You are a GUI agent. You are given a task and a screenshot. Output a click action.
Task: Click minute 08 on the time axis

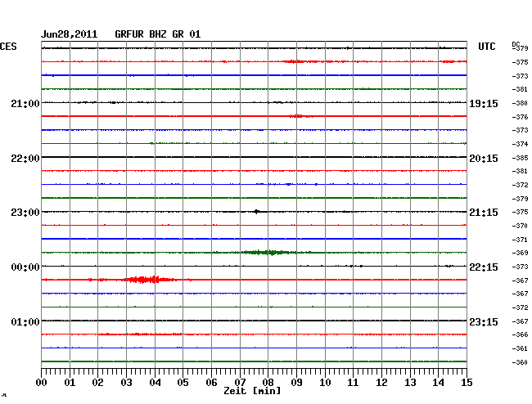tap(268, 382)
